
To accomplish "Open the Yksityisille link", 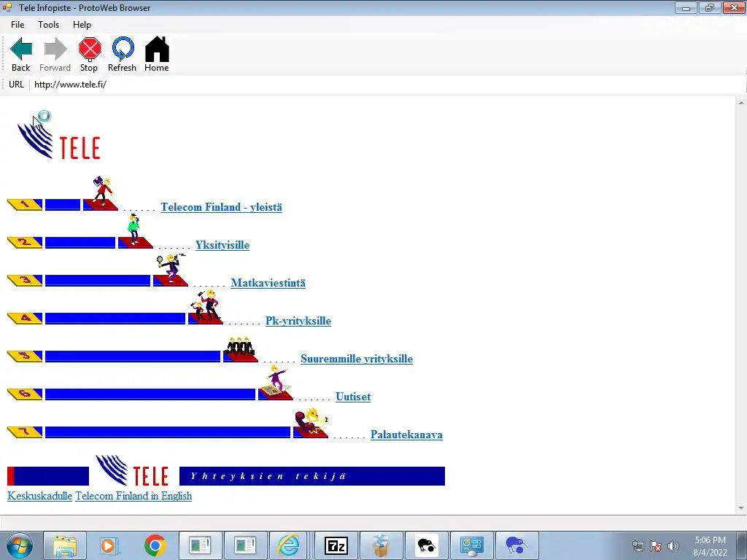I will [x=222, y=245].
